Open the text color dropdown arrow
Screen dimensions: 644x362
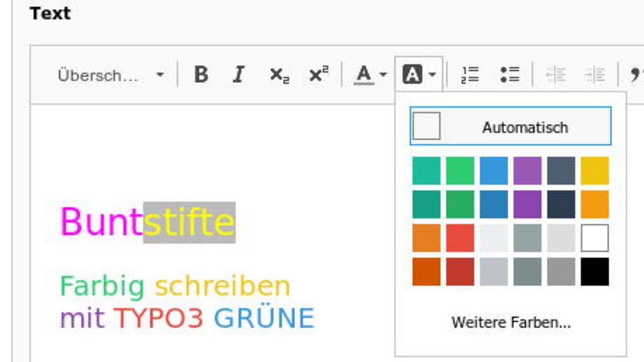(383, 75)
